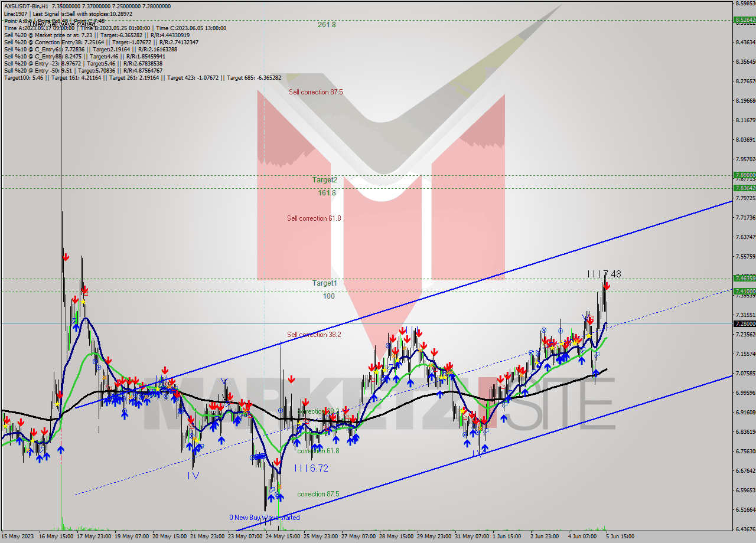The width and height of the screenshot is (756, 543).
Task: Click the '25 May 23:00' time axis label
Action: point(321,537)
